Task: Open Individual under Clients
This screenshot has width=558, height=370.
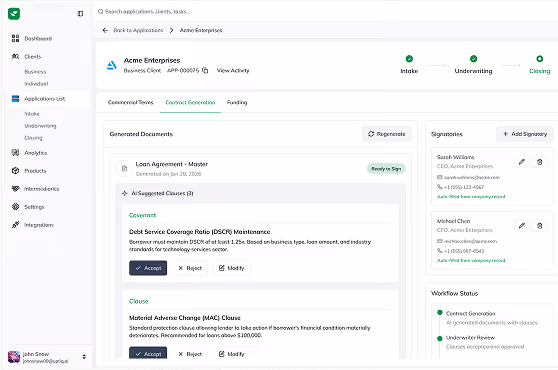Action: 36,84
